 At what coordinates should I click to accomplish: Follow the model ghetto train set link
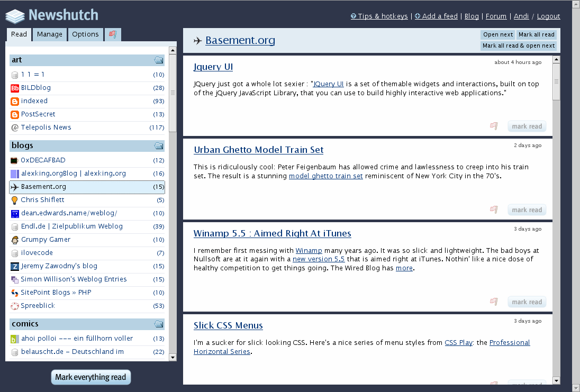[326, 176]
